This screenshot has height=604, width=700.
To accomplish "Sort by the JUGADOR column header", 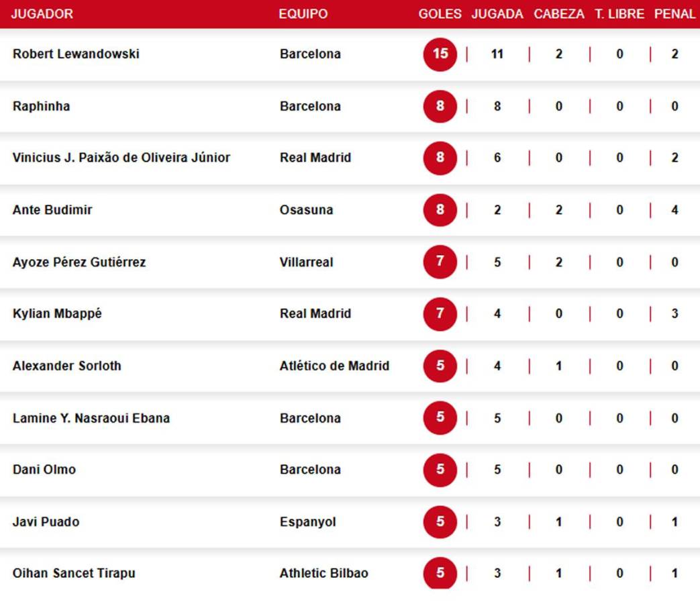I will point(42,14).
